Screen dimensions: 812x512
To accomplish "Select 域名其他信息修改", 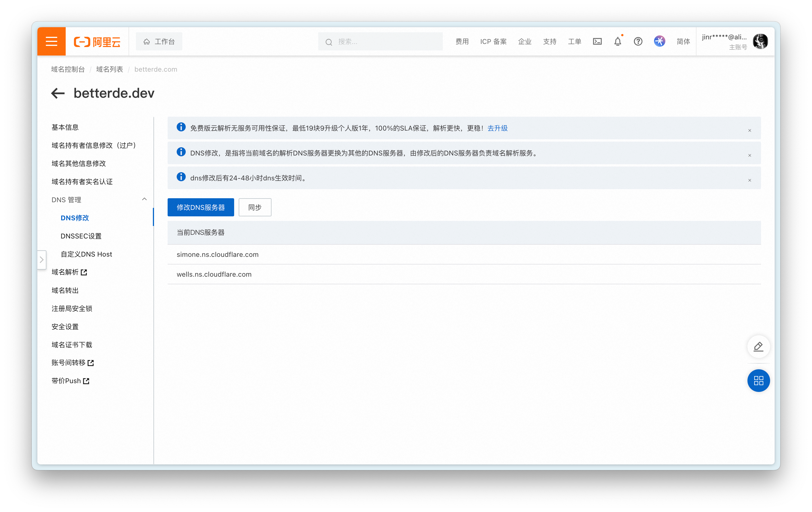I will pos(79,164).
